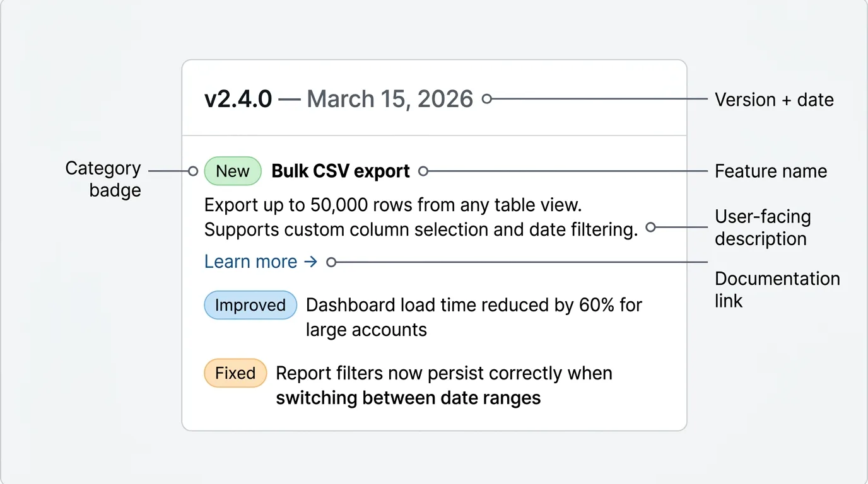Click the callout dot next to Learn more
This screenshot has width=868, height=484.
tap(331, 262)
